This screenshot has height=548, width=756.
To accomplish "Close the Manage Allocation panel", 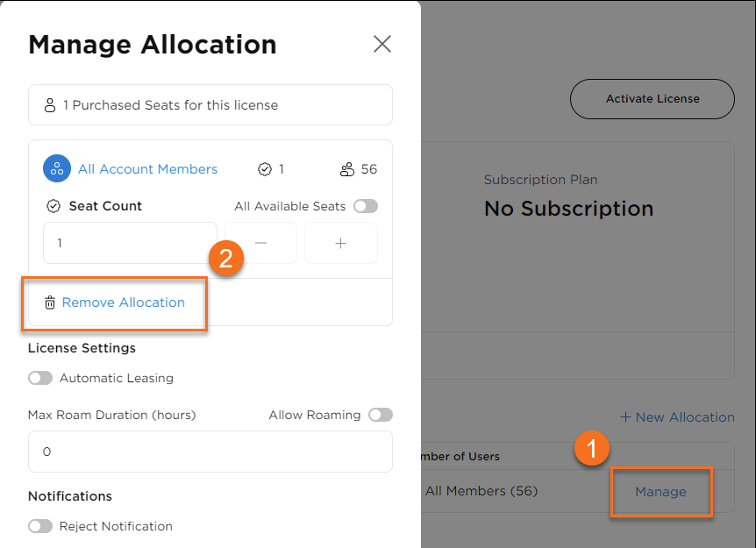I will pos(382,44).
